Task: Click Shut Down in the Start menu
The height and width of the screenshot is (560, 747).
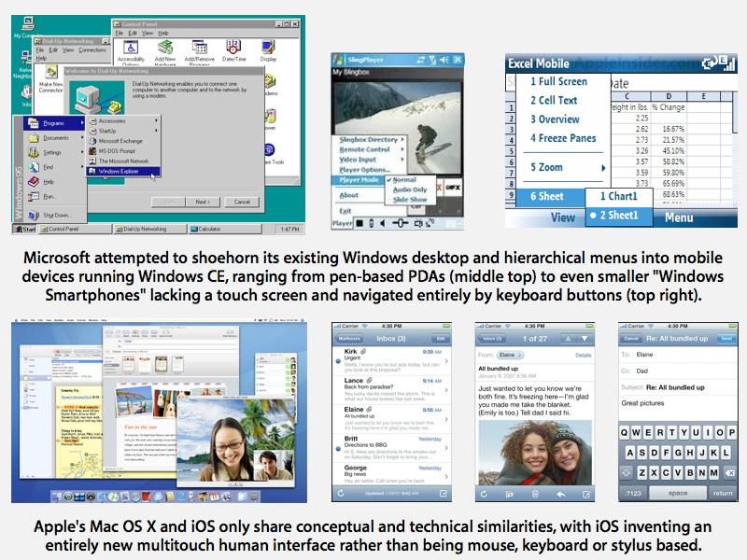Action: (55, 216)
